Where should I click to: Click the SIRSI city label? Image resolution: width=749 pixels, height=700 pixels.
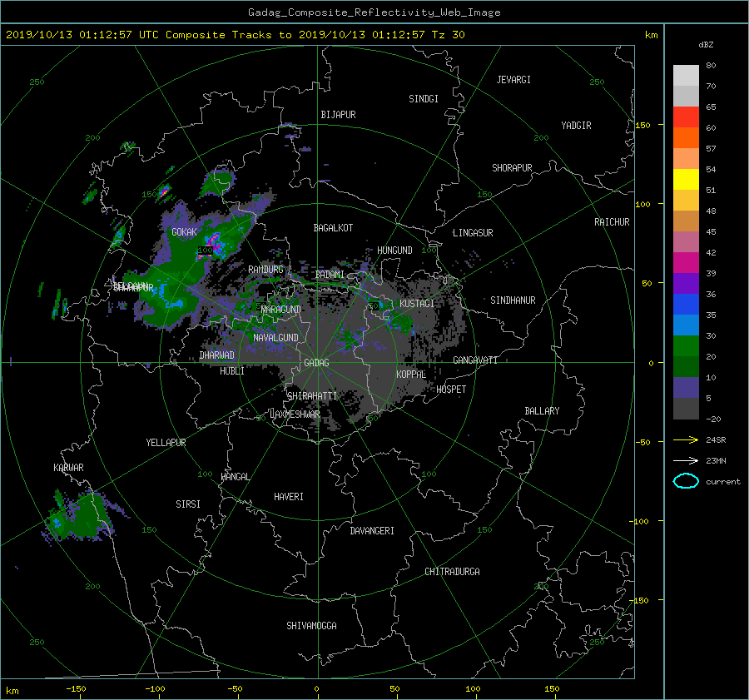(188, 504)
